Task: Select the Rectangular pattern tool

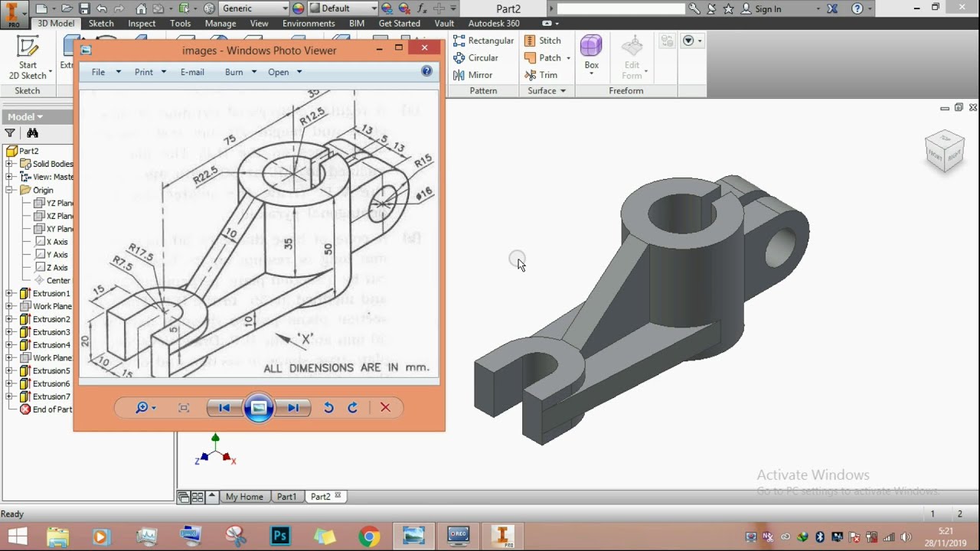Action: 483,41
